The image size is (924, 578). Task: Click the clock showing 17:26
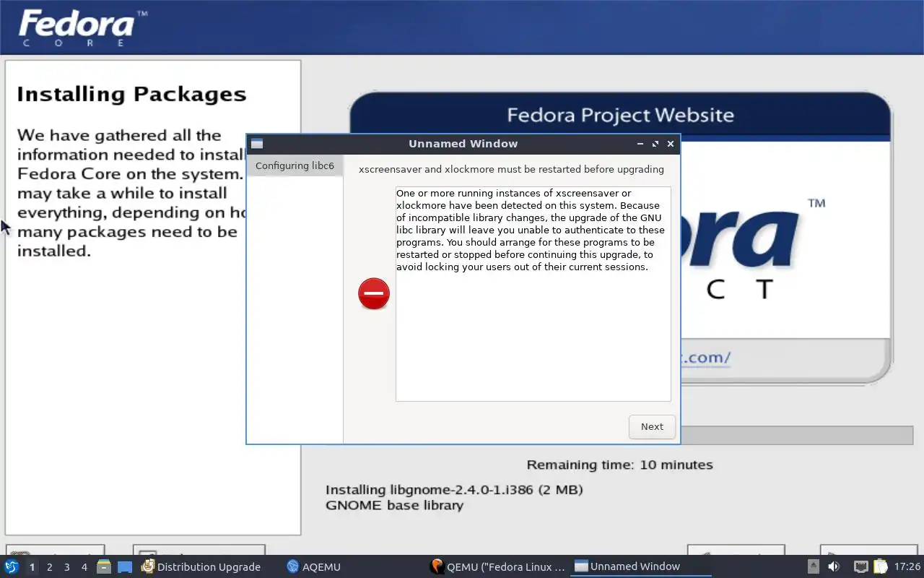coord(907,567)
